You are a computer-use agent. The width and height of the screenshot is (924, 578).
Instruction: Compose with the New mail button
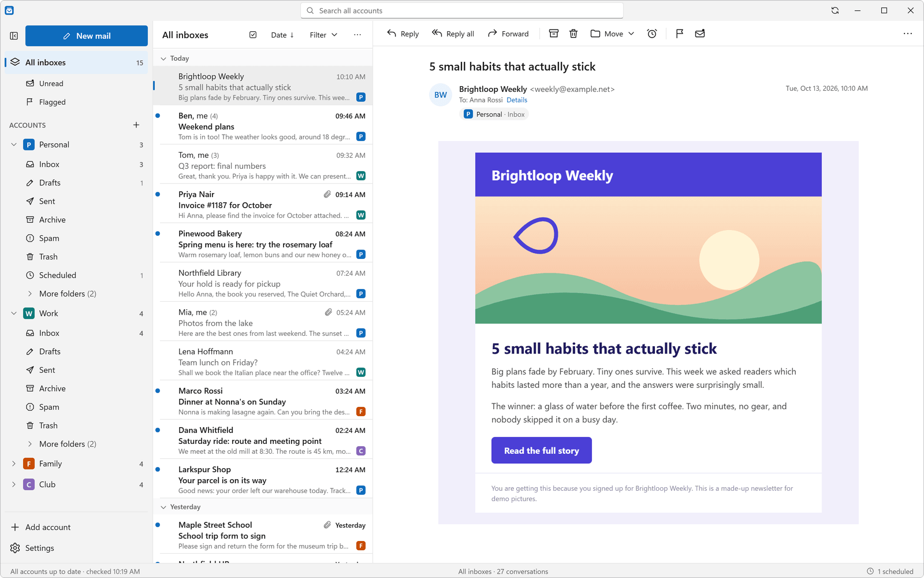(87, 36)
